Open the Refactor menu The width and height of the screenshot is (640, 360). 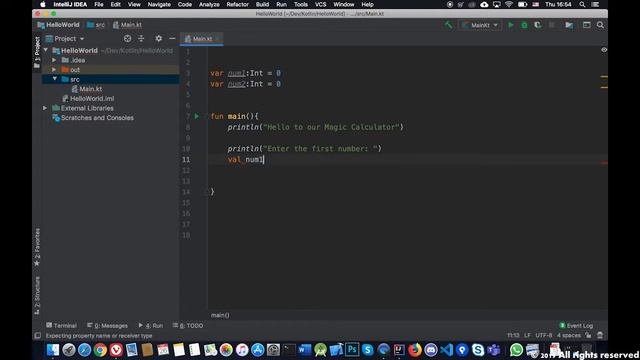tap(238, 4)
